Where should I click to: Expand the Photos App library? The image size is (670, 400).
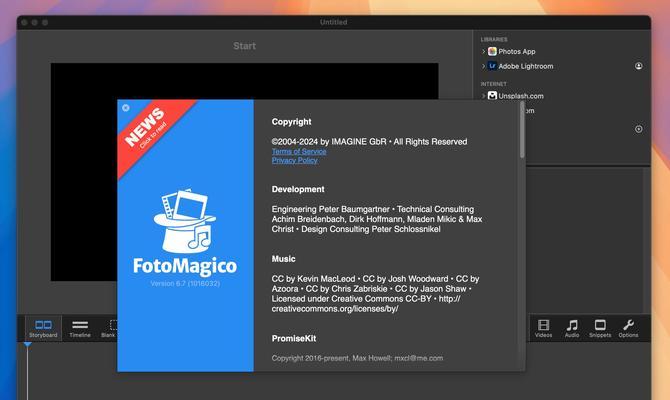(x=484, y=51)
